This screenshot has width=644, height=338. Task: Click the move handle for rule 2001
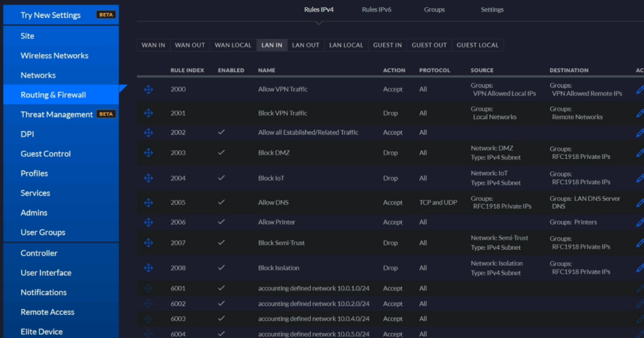click(148, 113)
